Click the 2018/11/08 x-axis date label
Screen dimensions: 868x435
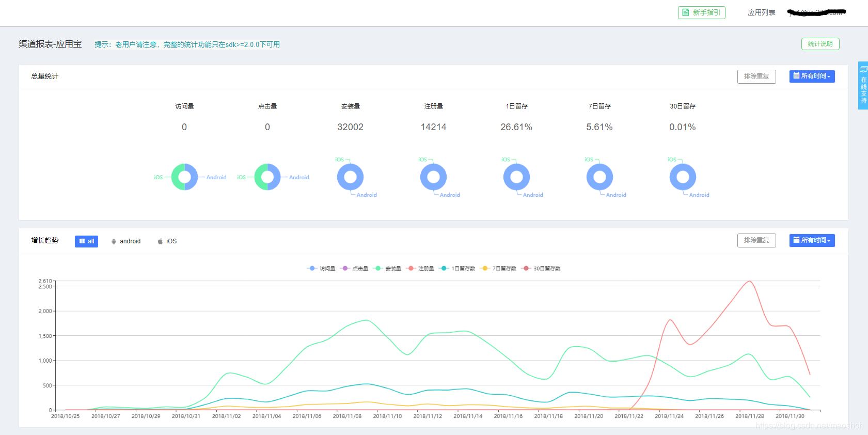coord(347,416)
